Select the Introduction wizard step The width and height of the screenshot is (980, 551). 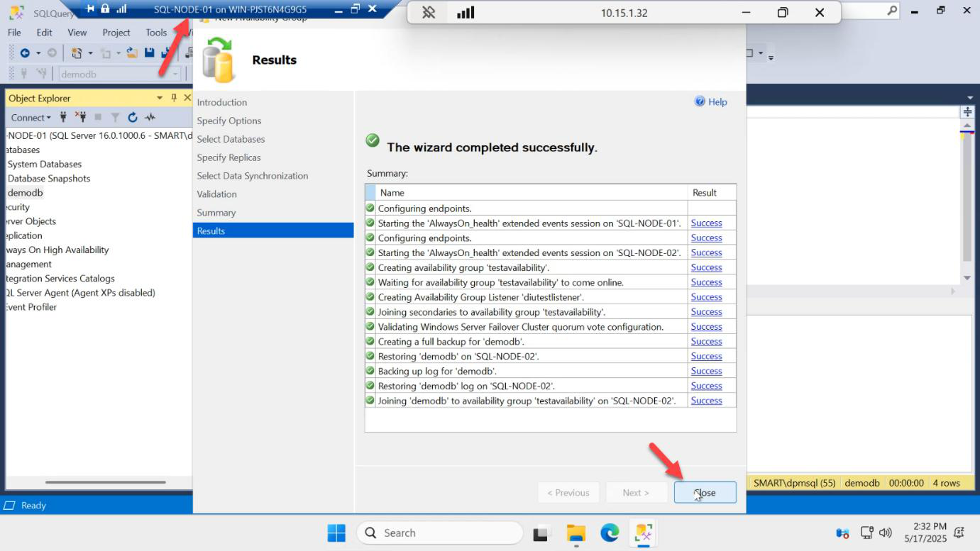tap(222, 102)
